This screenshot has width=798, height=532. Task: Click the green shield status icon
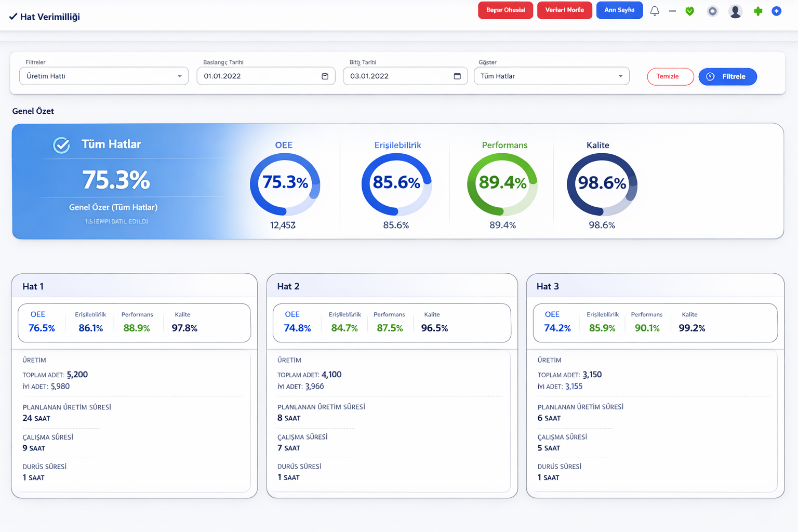tap(689, 11)
